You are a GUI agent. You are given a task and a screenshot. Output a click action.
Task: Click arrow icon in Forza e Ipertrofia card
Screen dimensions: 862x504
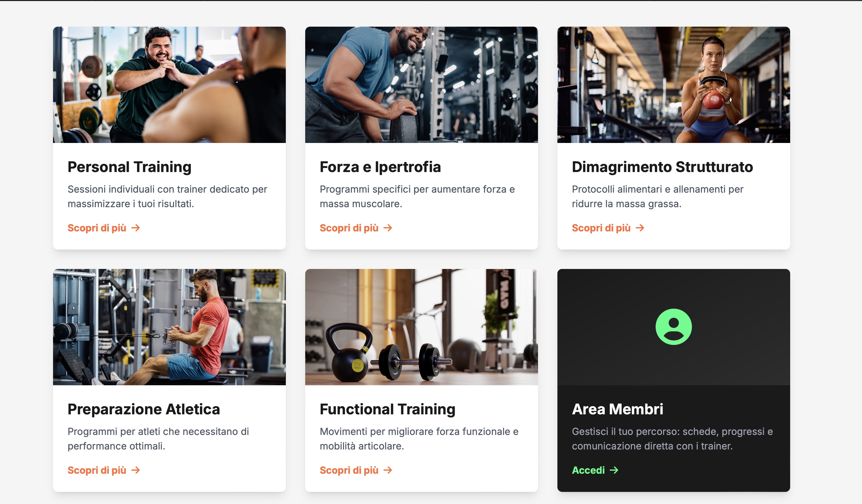[388, 228]
